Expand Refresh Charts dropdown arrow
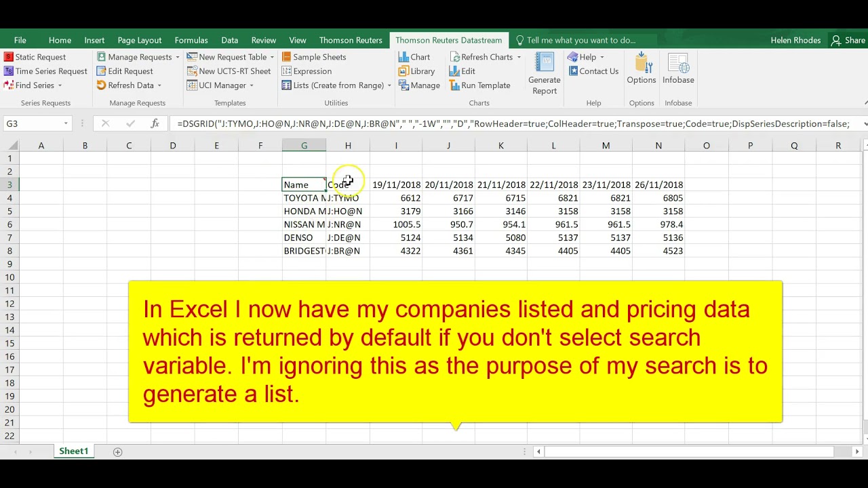This screenshot has width=868, height=488. pos(519,57)
